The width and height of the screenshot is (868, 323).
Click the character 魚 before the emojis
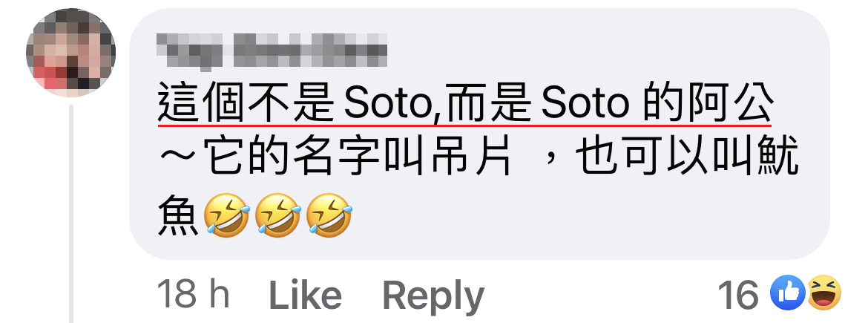pos(178,215)
